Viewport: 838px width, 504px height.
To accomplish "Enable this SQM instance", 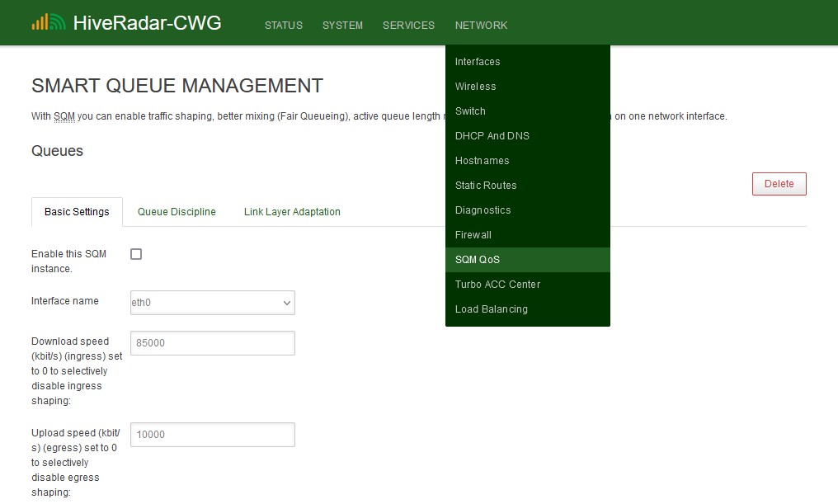I will coord(136,254).
